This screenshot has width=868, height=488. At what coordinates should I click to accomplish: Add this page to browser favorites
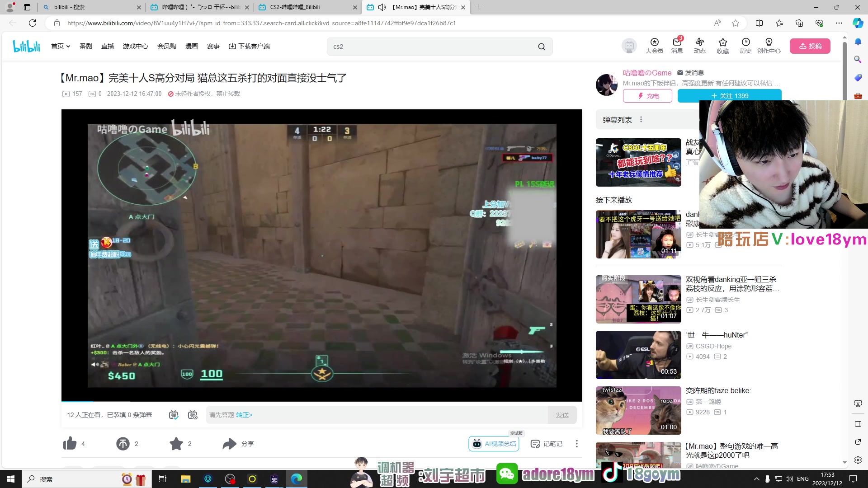pos(736,23)
